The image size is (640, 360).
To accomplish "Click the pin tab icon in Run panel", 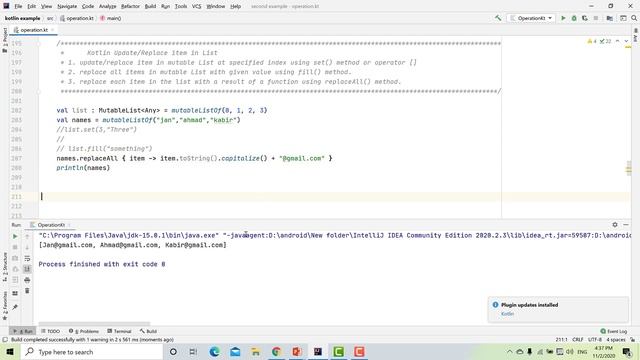I will point(15,307).
